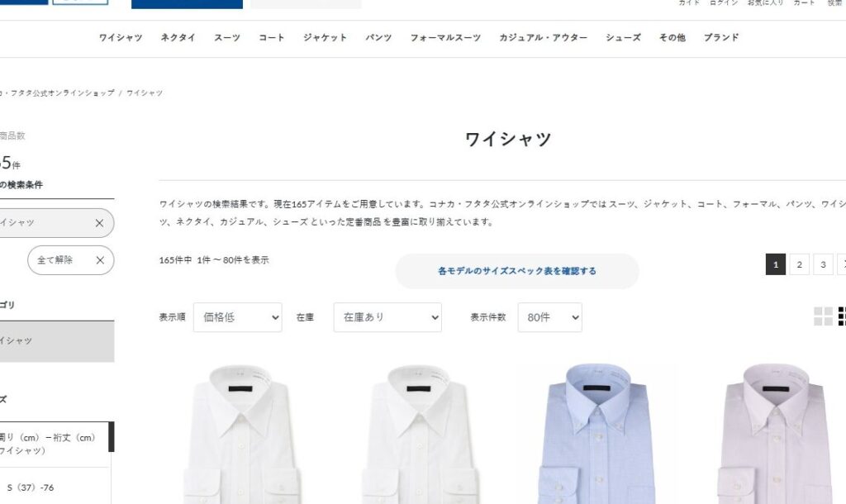Screen dimensions: 846x504
Task: Open the 表示順 sort dropdown
Action: [237, 317]
